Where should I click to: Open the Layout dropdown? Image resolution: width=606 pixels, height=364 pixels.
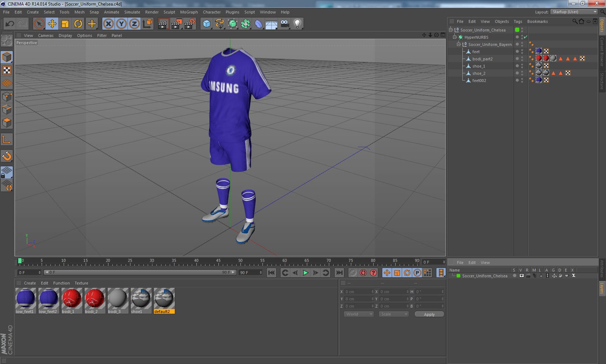point(574,12)
